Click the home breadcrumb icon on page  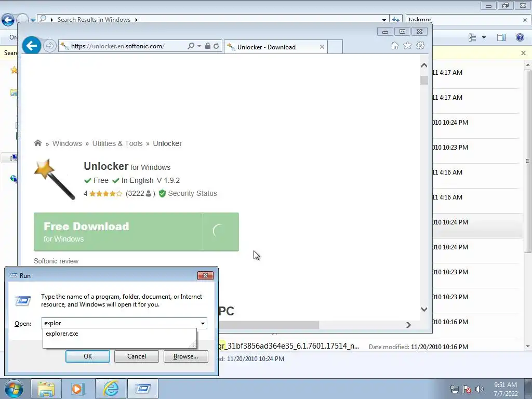pyautogui.click(x=37, y=143)
